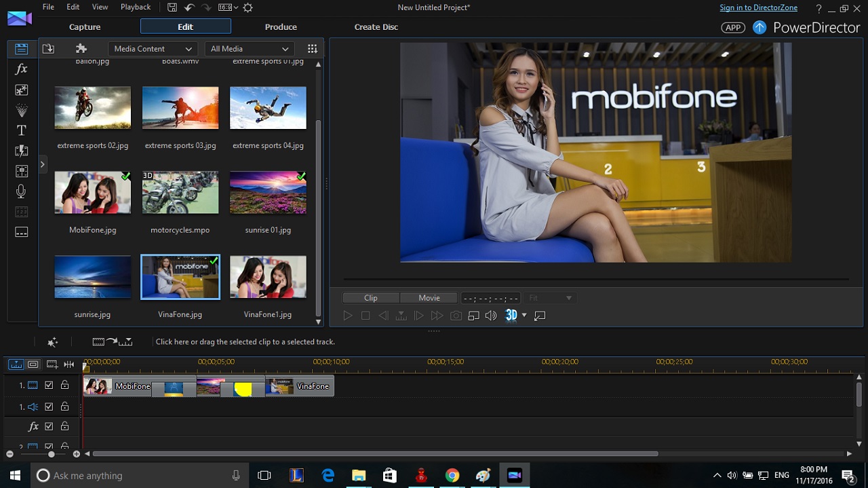
Task: Click the Redo arrow icon
Action: pyautogui.click(x=206, y=7)
